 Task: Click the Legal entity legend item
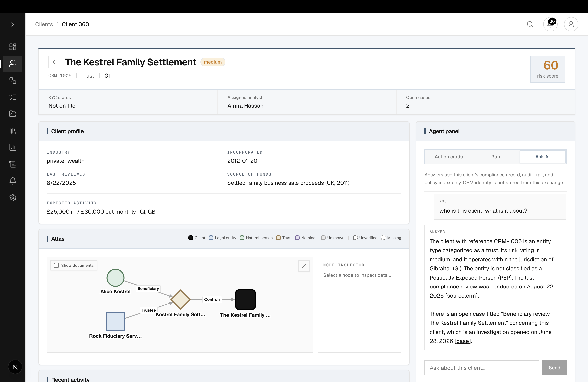pos(222,238)
